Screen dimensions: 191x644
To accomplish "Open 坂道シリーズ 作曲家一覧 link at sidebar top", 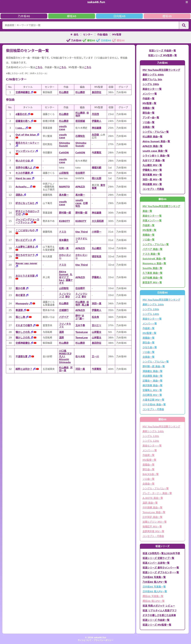I will tap(162, 51).
